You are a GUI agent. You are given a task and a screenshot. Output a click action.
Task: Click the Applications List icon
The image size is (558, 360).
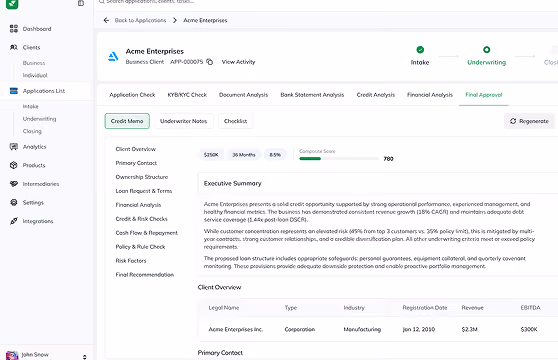[14, 91]
